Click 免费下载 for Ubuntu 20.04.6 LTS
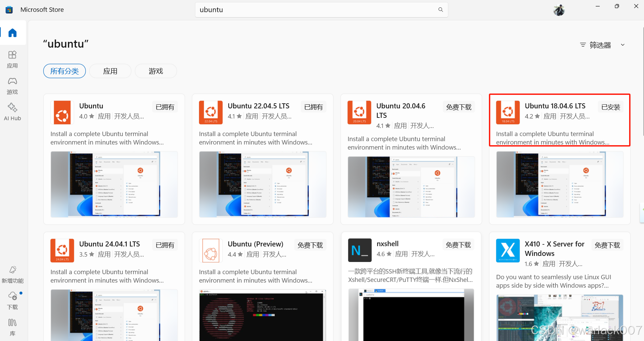644x341 pixels. coord(459,107)
